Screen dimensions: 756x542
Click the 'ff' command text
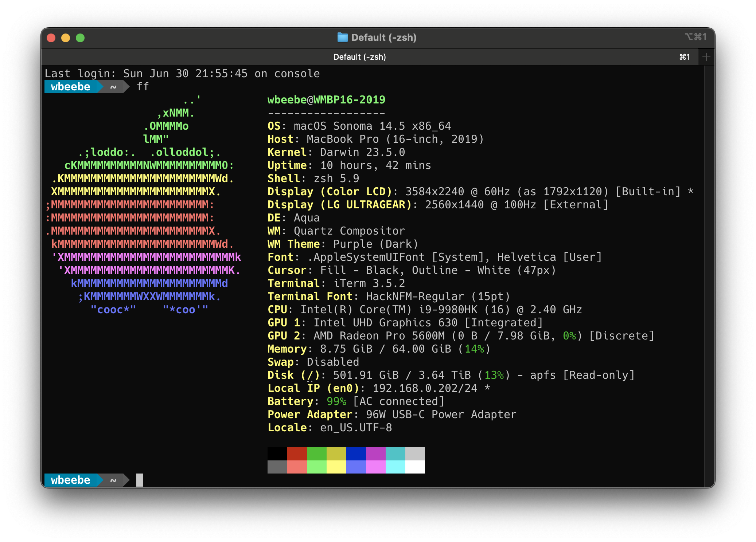pyautogui.click(x=143, y=87)
